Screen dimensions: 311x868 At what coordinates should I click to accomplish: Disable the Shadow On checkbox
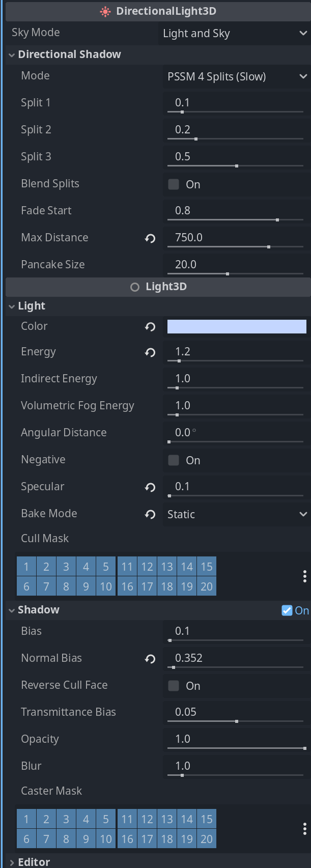287,610
